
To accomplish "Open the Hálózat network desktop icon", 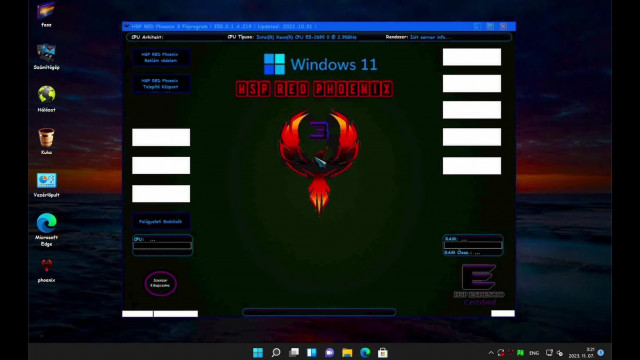I will pyautogui.click(x=46, y=99).
